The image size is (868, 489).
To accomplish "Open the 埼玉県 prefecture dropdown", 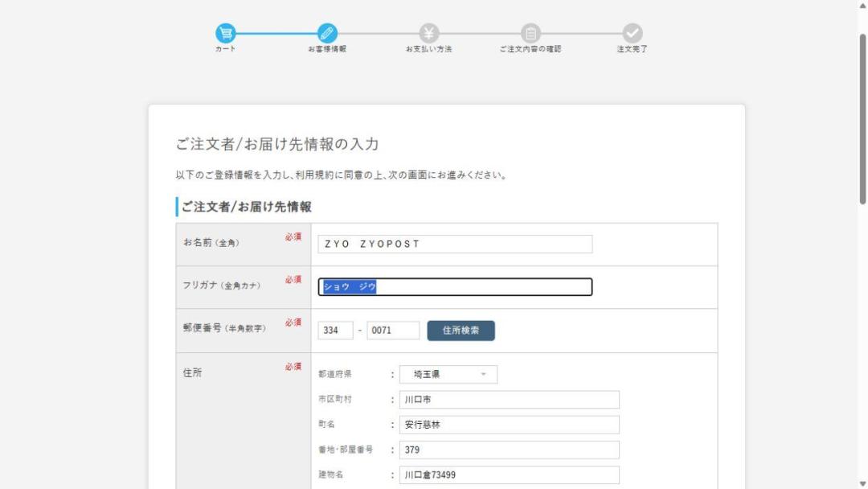I will (448, 374).
